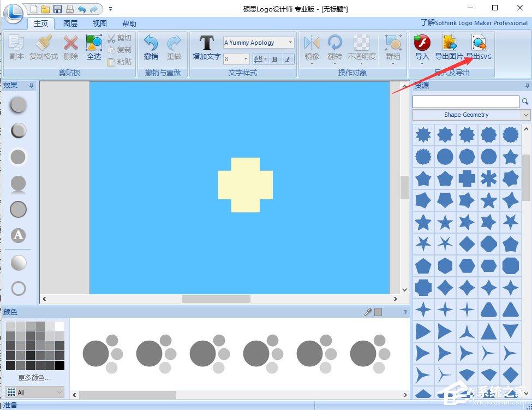The width and height of the screenshot is (532, 410).
Task: Switch to the 图层 ribbon tab
Action: [70, 23]
